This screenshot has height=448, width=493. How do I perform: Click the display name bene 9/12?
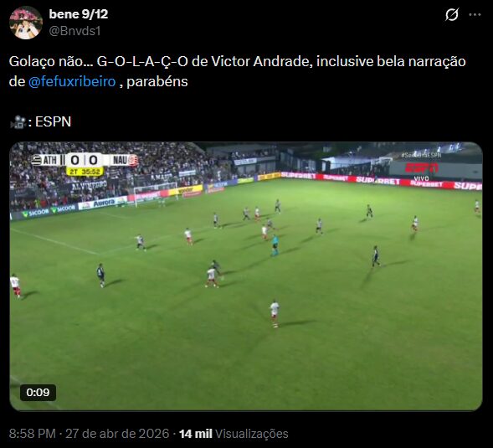pyautogui.click(x=79, y=14)
